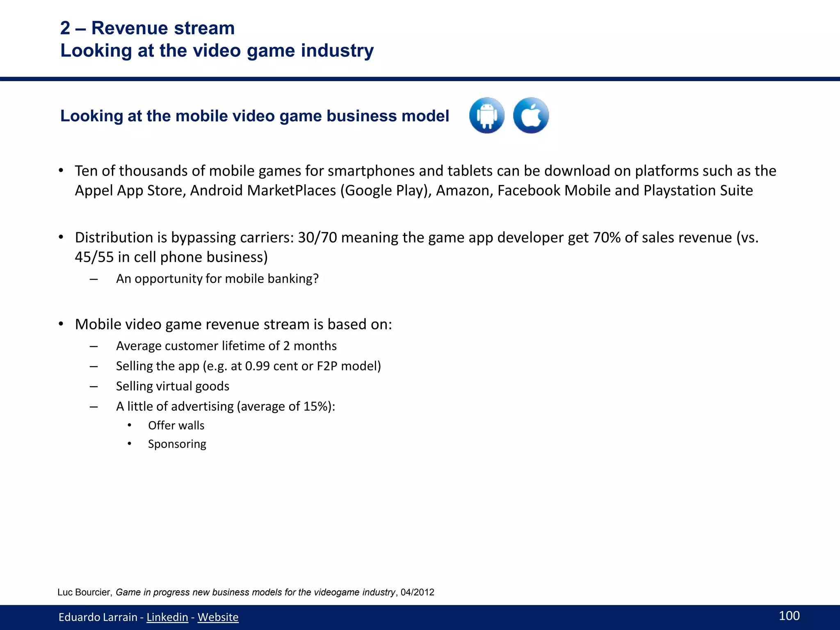Click the 'Sponsoring' item
This screenshot has height=630, width=840.
177,444
